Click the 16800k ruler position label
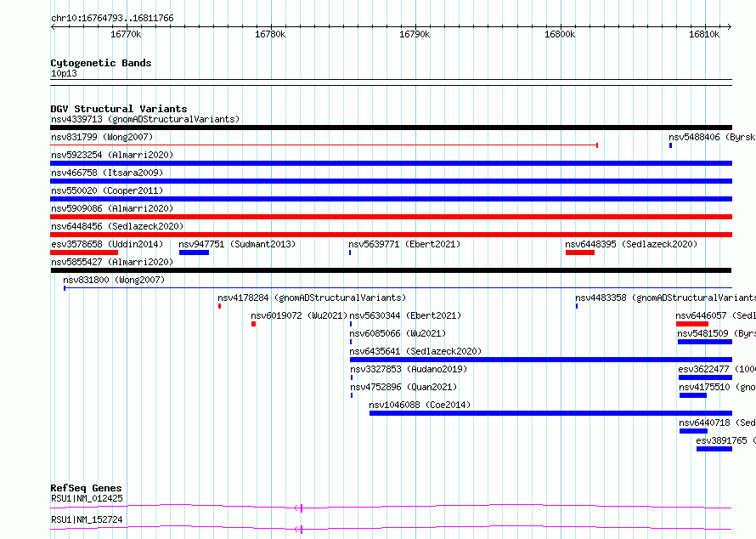 pyautogui.click(x=560, y=34)
